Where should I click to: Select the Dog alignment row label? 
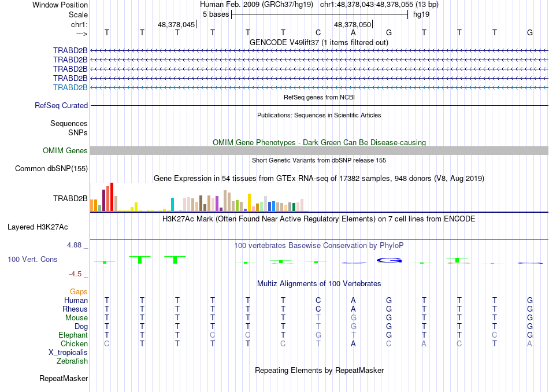tap(81, 327)
